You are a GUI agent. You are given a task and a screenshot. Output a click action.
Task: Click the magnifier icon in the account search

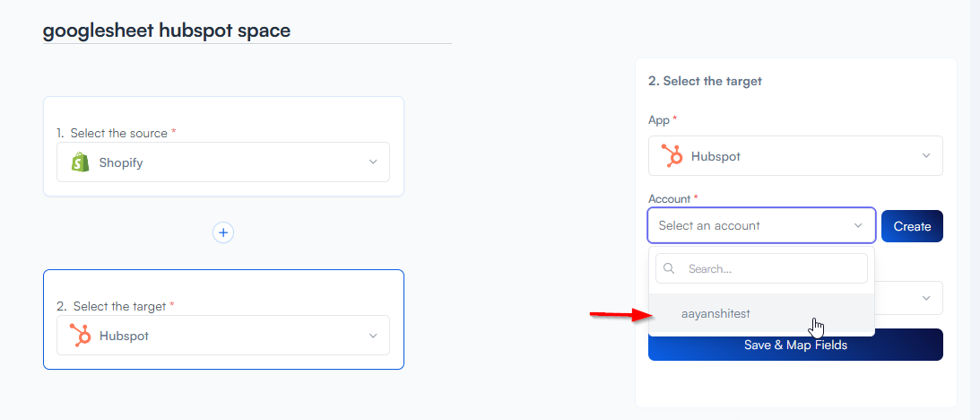pos(669,268)
